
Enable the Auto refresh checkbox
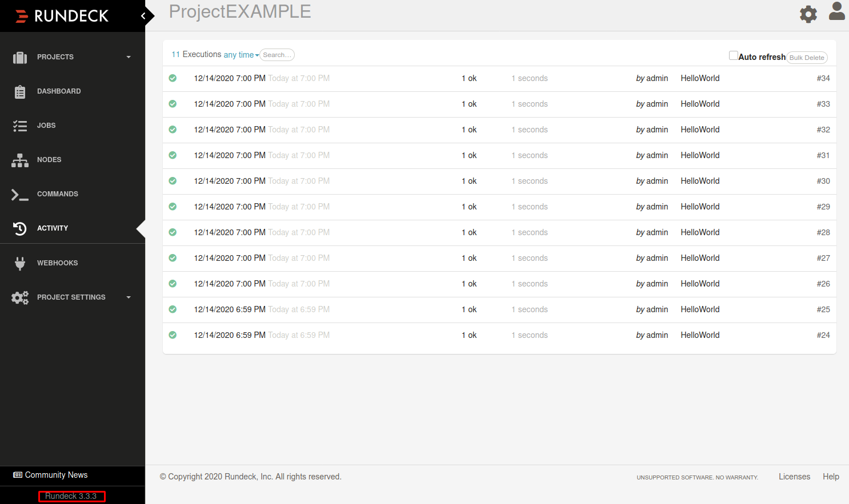(734, 55)
